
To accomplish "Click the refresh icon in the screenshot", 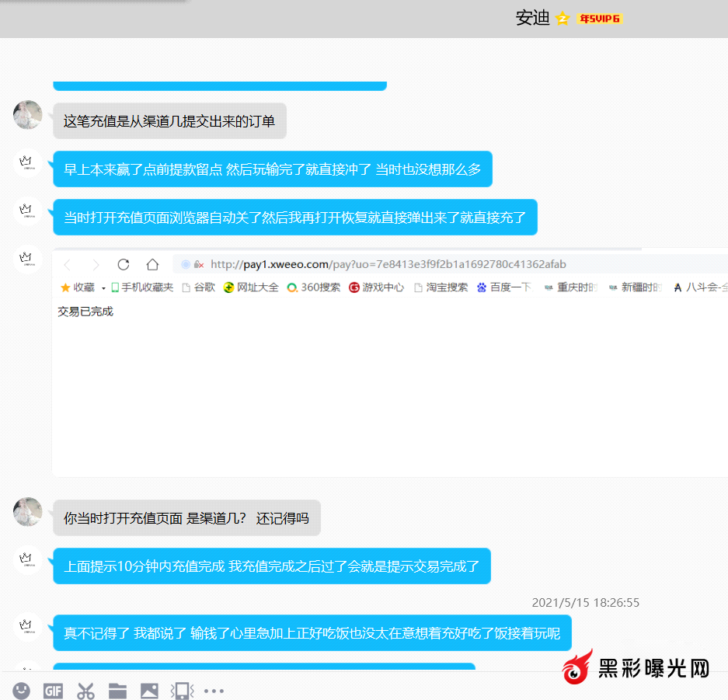I will (123, 264).
